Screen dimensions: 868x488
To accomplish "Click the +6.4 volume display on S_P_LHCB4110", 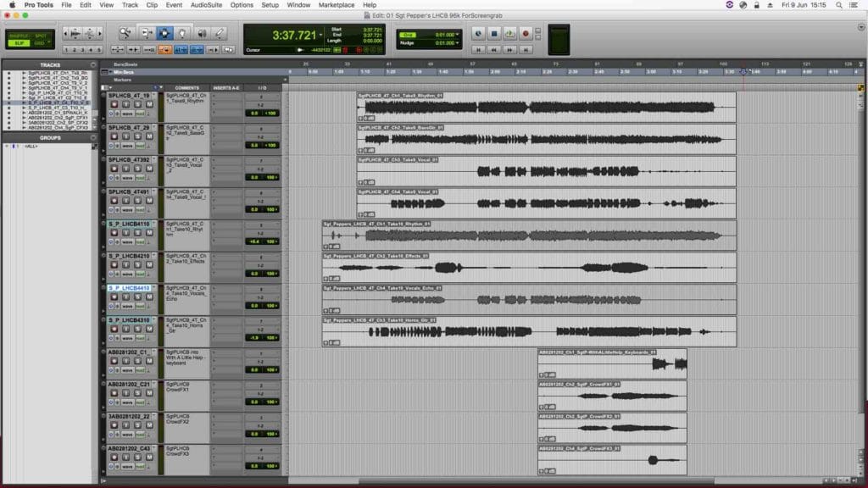I will tap(254, 241).
